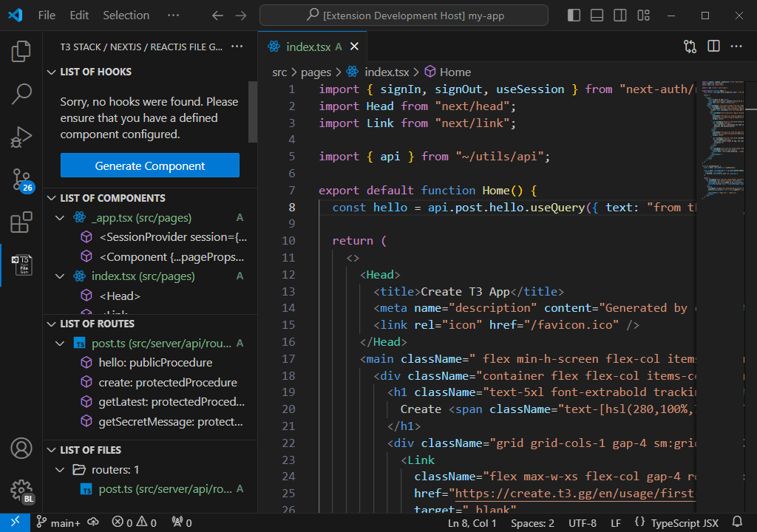
Task: Click the command center search box
Action: [404, 16]
